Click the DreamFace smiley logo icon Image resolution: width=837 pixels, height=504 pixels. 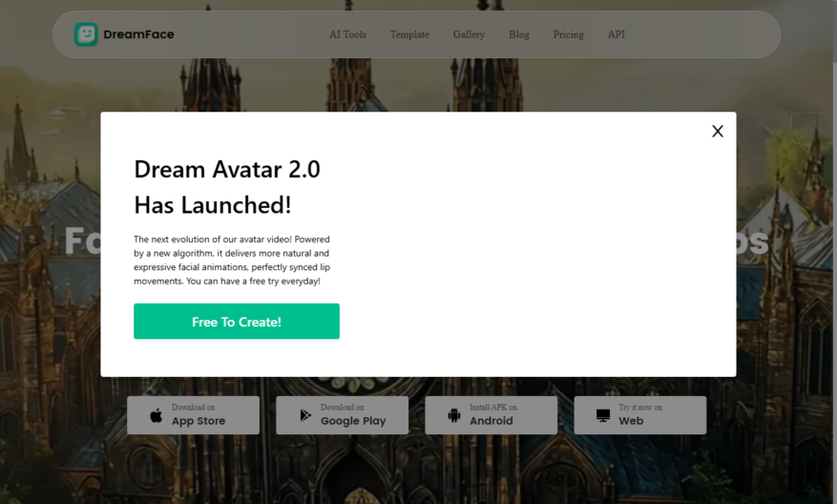[x=86, y=34]
